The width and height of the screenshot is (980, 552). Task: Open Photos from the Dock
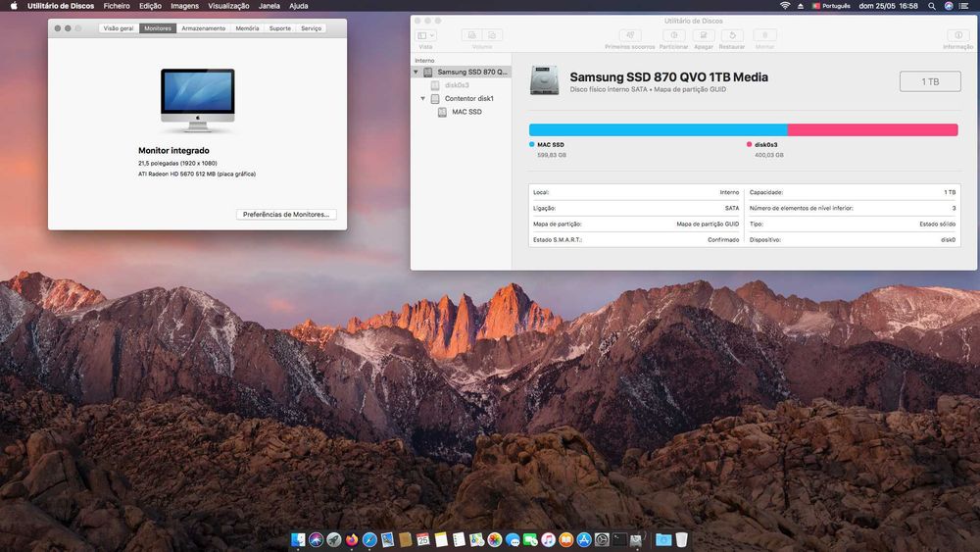[x=495, y=539]
